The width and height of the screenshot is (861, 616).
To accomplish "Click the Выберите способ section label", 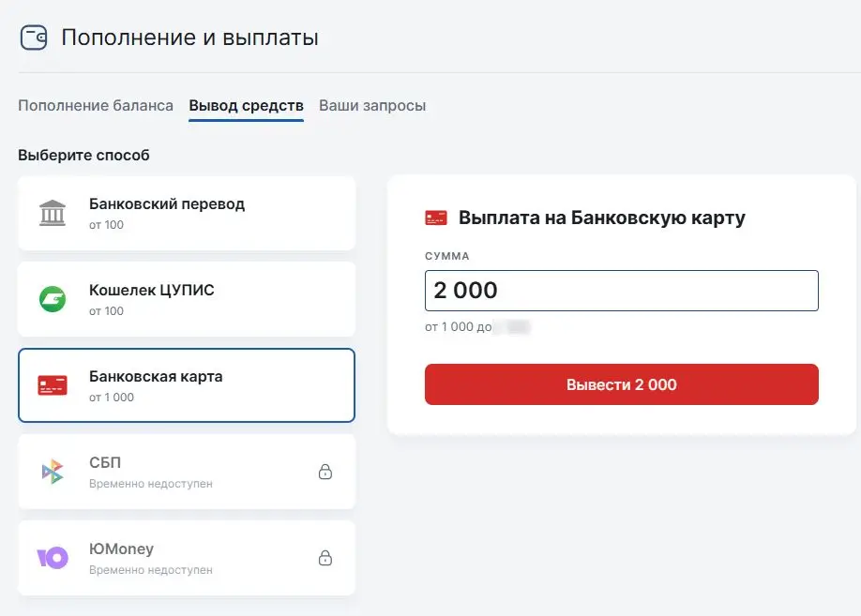I will [83, 155].
